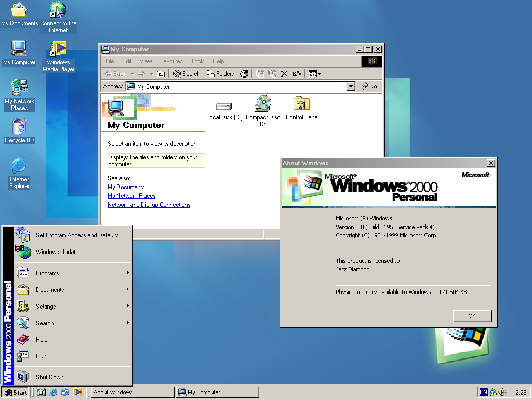The height and width of the screenshot is (399, 532).
Task: Expand Documents submenu in Start menu
Action: [x=72, y=290]
